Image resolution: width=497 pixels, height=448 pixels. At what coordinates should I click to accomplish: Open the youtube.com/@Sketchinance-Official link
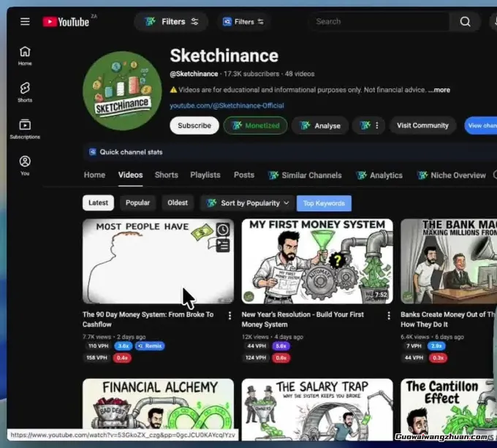click(x=227, y=105)
